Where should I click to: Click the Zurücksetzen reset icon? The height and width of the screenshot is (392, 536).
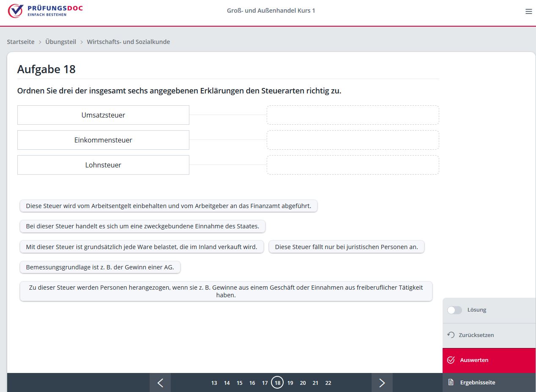(451, 335)
